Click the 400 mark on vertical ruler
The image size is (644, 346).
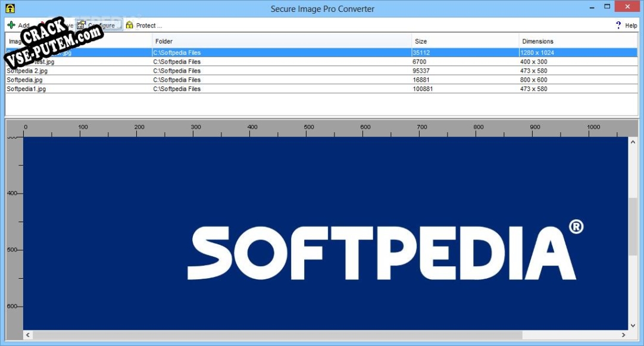tap(12, 193)
